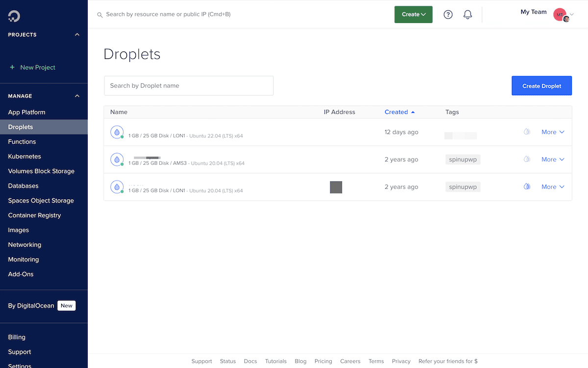Click the Create Droplet button

(x=541, y=85)
